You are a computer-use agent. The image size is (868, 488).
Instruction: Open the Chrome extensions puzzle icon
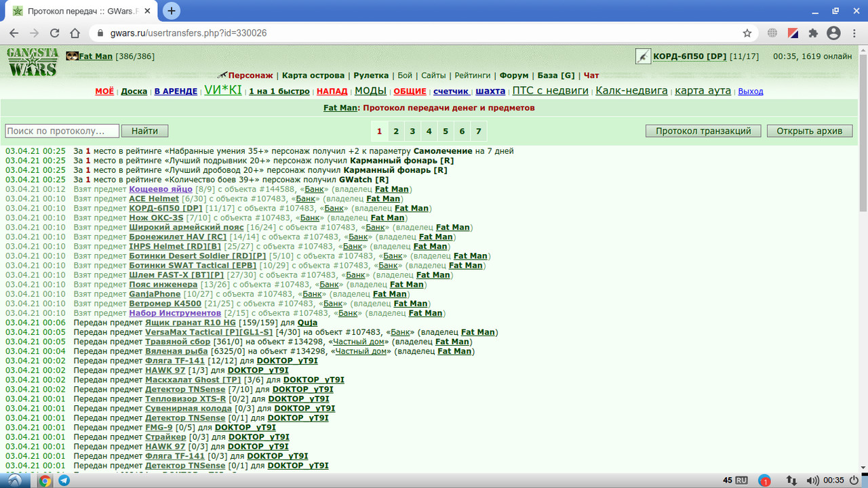[x=813, y=33]
